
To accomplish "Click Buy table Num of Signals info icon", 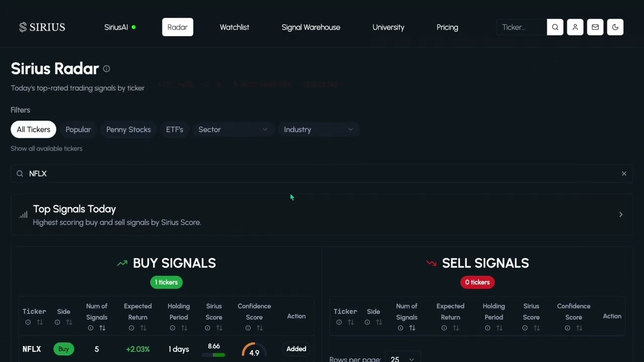I will point(91,328).
